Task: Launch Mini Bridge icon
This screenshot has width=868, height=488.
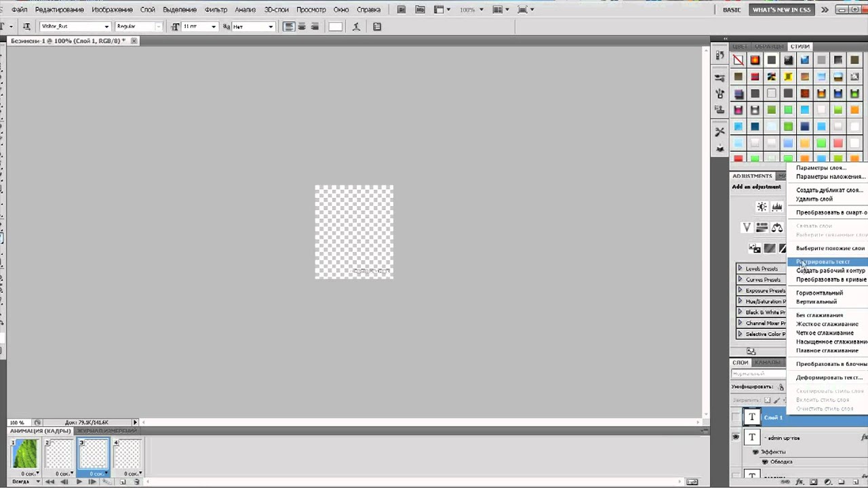Action: click(x=420, y=9)
